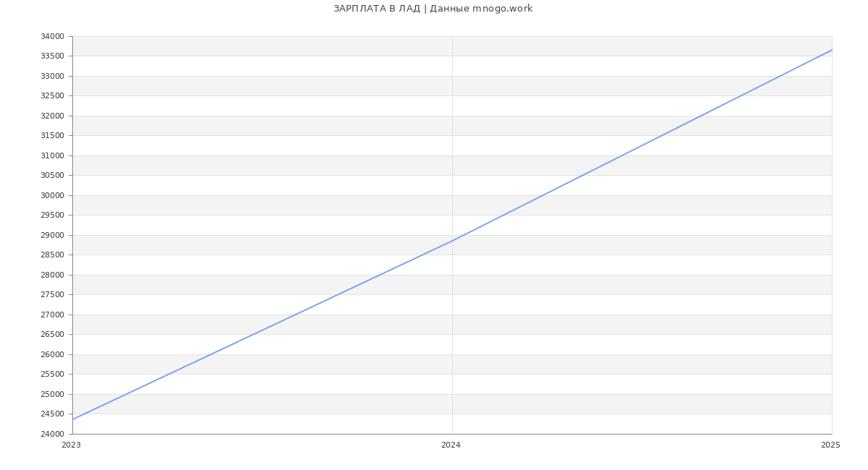The height and width of the screenshot is (470, 868).
Task: Click the chart title text
Action: (x=433, y=9)
